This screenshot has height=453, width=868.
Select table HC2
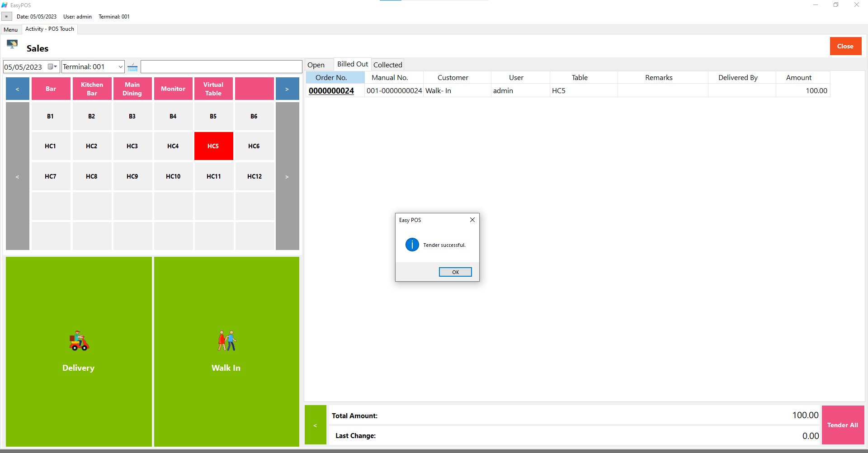coord(92,146)
